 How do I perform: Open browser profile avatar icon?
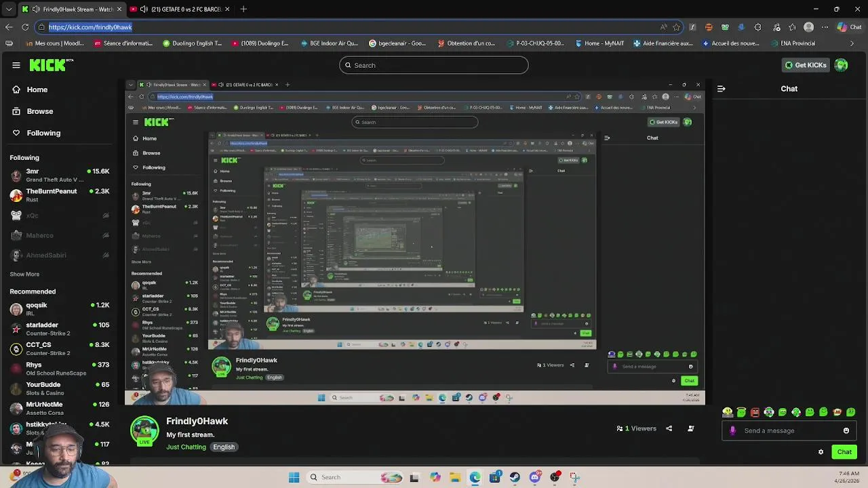click(x=808, y=27)
